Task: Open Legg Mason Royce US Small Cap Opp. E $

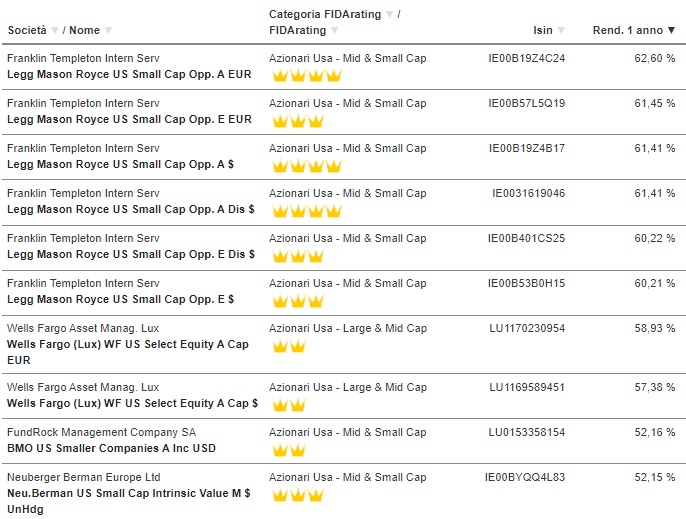Action: coord(121,299)
